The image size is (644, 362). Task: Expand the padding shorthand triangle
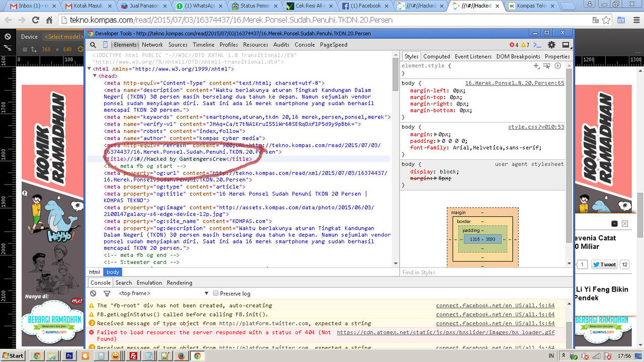440,141
